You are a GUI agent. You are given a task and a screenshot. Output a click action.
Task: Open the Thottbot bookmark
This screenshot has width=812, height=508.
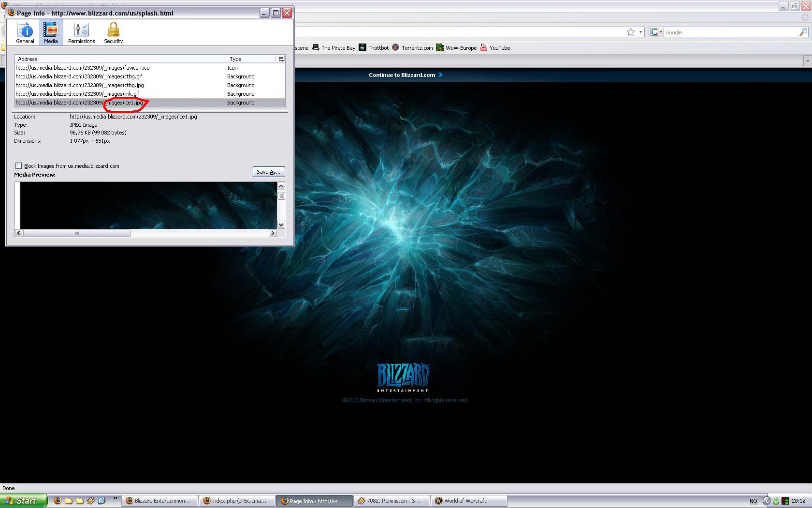pos(374,48)
